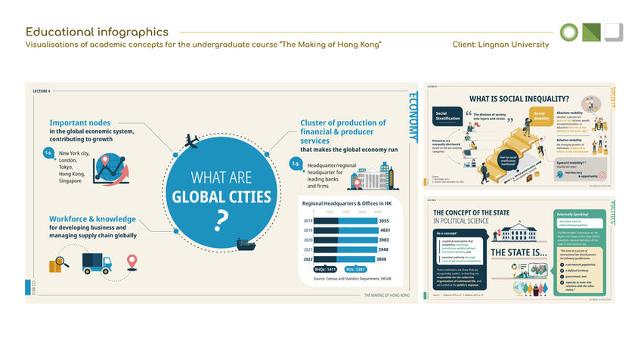Click the white rounded square logo icon
644x362 pixels.
pos(614,32)
